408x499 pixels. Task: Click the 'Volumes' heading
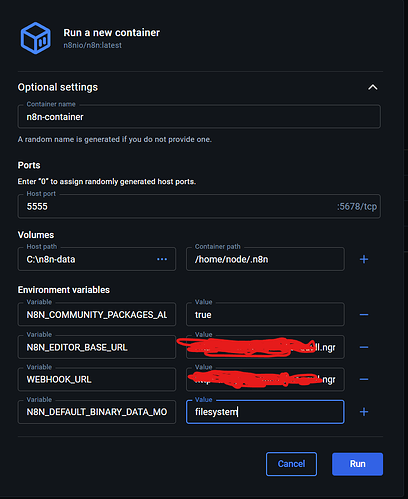click(36, 235)
